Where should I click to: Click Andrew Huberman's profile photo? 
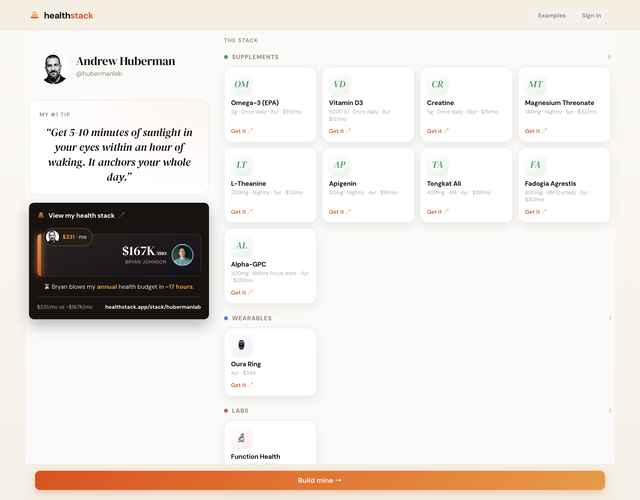coord(54,69)
